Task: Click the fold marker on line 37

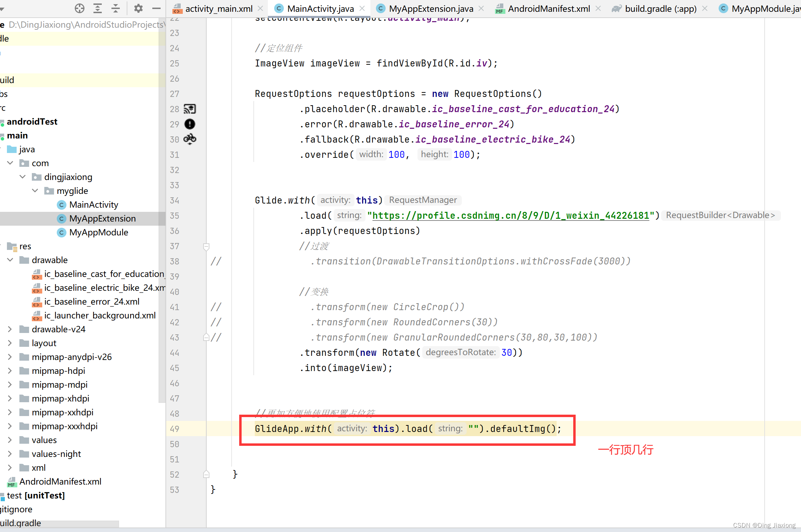Action: coord(206,246)
